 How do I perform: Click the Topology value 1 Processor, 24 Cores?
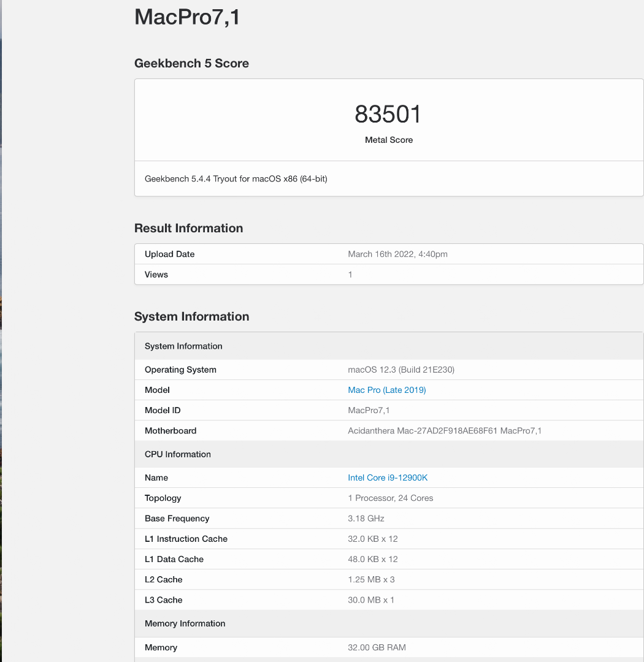point(390,498)
